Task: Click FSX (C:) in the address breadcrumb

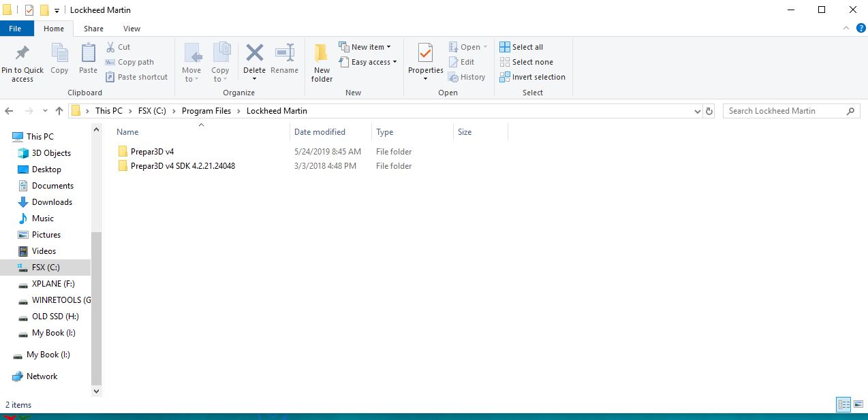Action: point(153,111)
